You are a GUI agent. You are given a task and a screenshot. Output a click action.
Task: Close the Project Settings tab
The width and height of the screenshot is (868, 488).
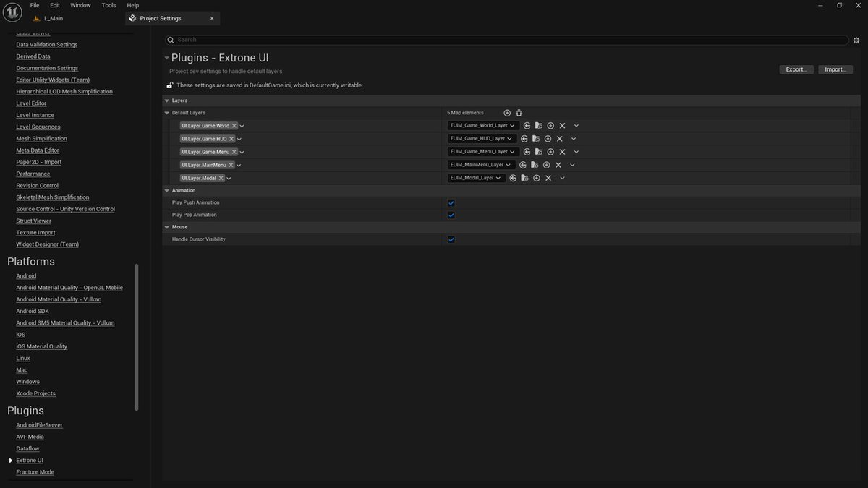(x=212, y=18)
